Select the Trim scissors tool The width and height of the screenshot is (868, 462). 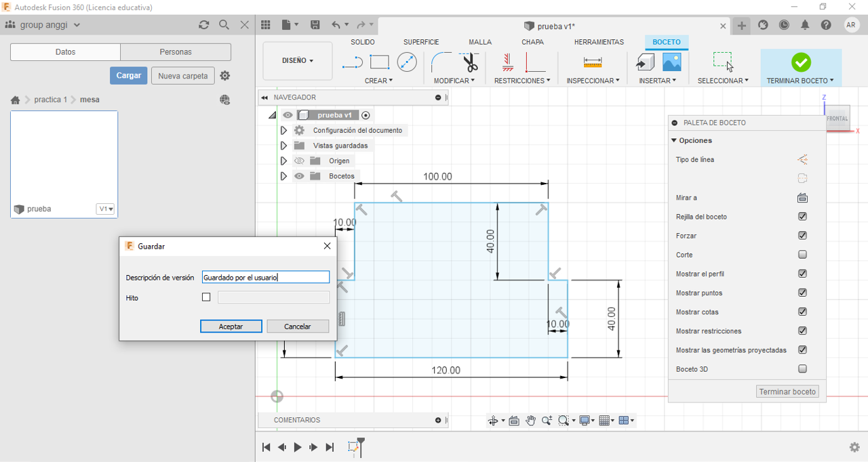tap(471, 62)
